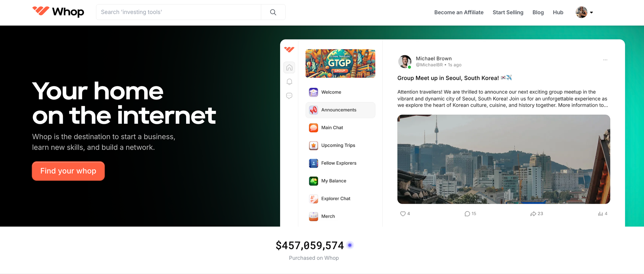This screenshot has height=274, width=644.
Task: Open the Hub link
Action: 558,12
